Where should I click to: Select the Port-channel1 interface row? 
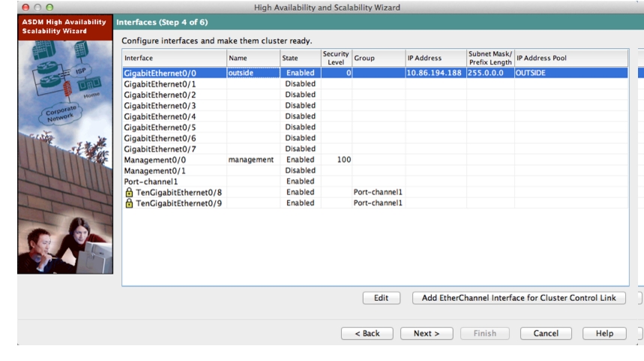(375, 182)
